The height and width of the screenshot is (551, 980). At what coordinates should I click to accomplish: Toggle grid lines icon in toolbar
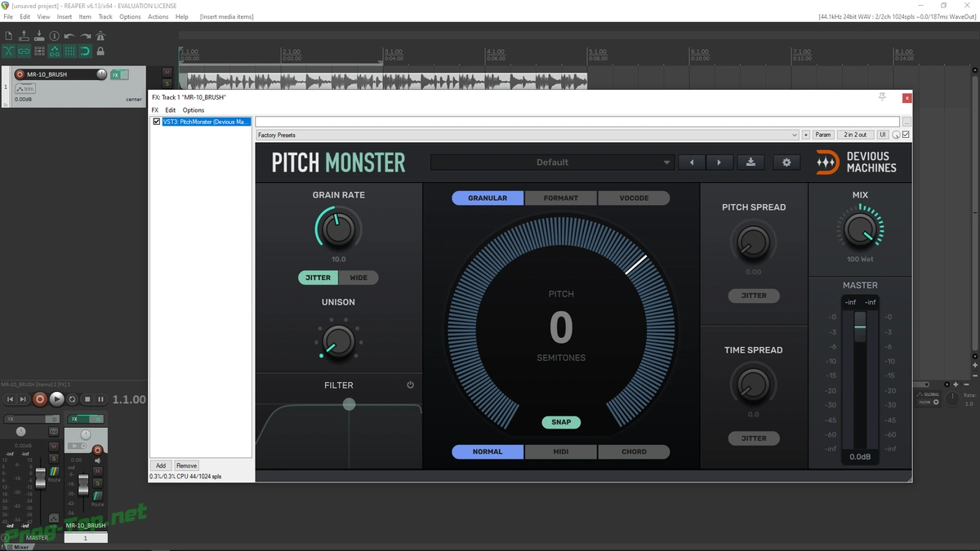tap(69, 51)
